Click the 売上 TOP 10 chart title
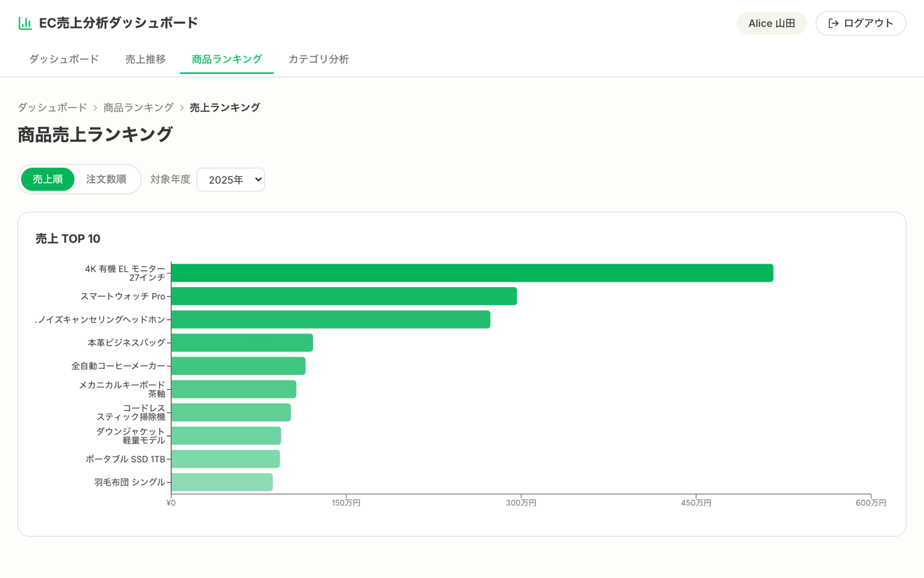 [68, 239]
